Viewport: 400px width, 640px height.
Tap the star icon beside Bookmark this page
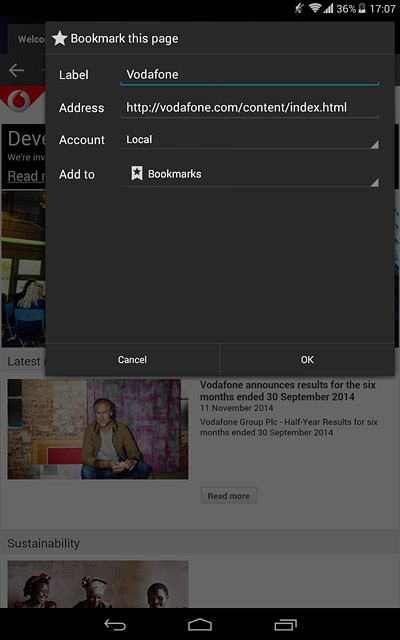[x=60, y=38]
